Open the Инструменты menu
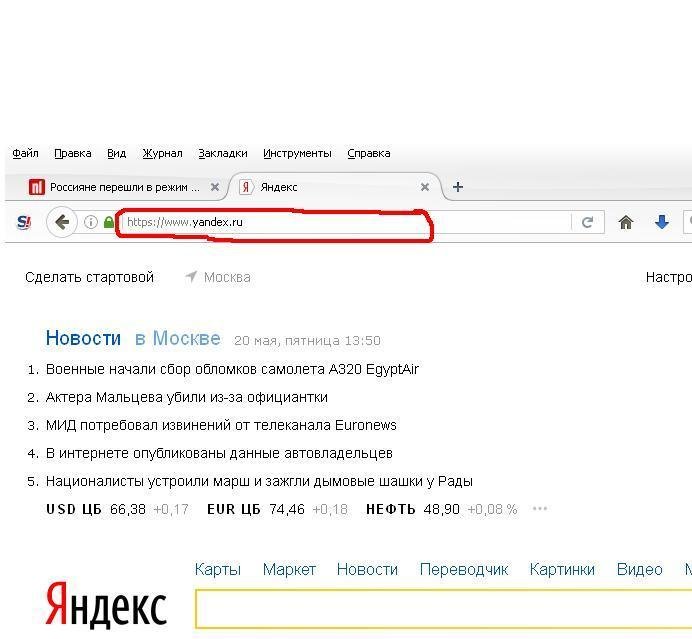The image size is (692, 639). pos(297,153)
